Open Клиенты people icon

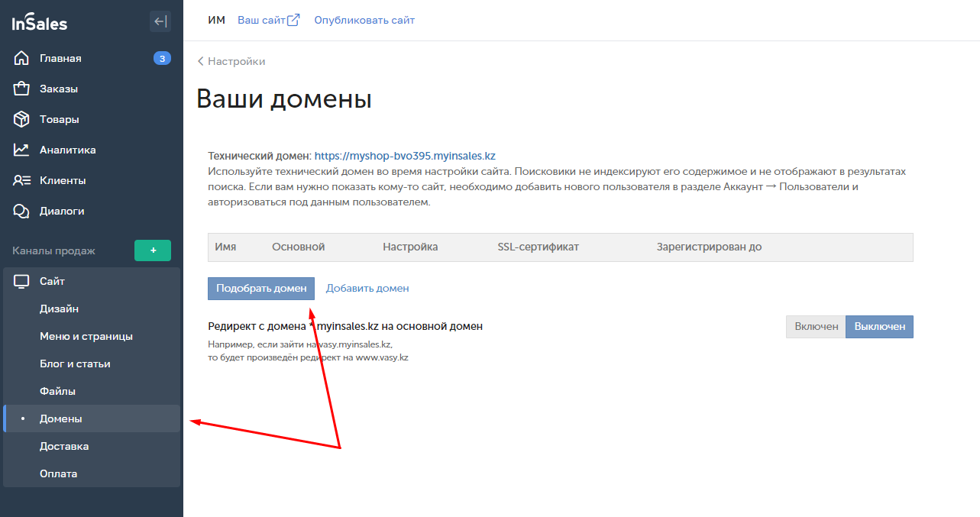click(21, 180)
